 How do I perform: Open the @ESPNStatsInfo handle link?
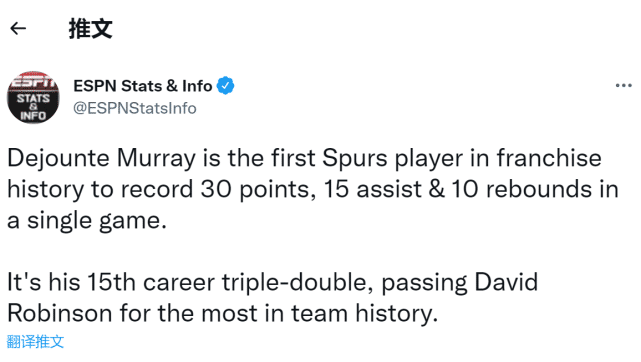135,108
